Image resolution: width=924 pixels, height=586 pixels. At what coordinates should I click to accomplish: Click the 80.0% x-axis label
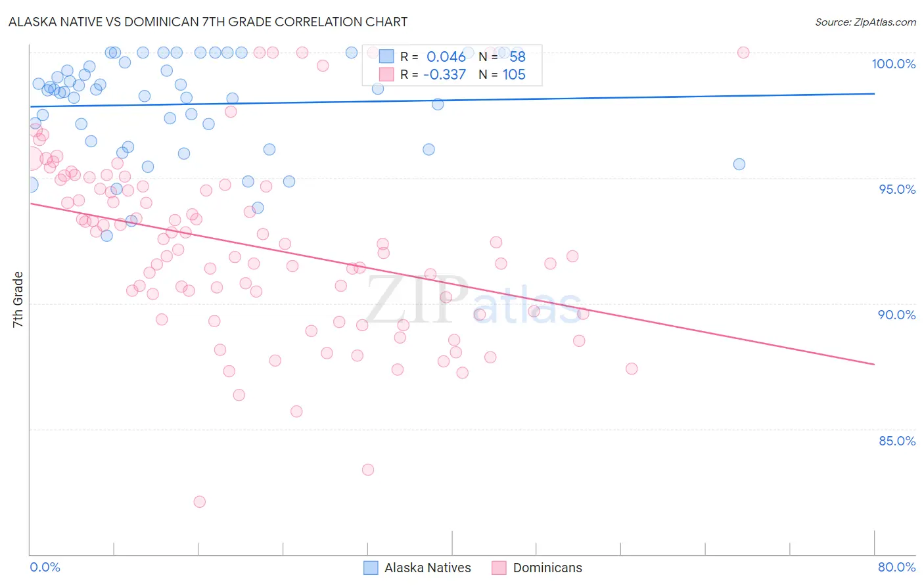tap(896, 567)
